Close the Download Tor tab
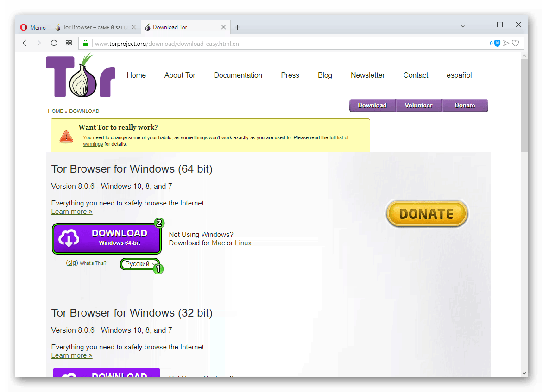Screen dimensions: 543x392 tap(224, 27)
